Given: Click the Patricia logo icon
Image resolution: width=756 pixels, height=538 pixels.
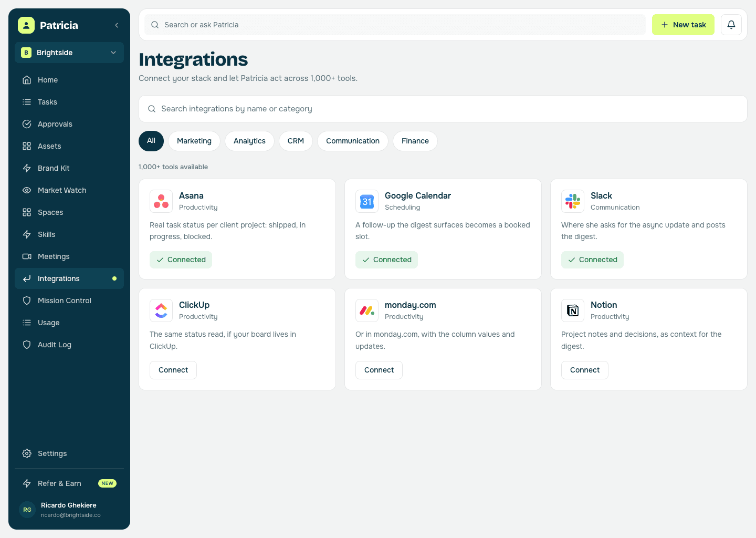Looking at the screenshot, I should point(26,25).
